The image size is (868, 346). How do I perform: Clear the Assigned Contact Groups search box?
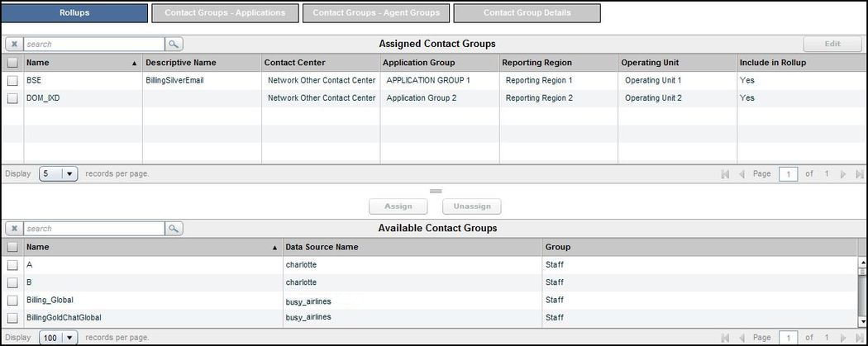coord(14,44)
